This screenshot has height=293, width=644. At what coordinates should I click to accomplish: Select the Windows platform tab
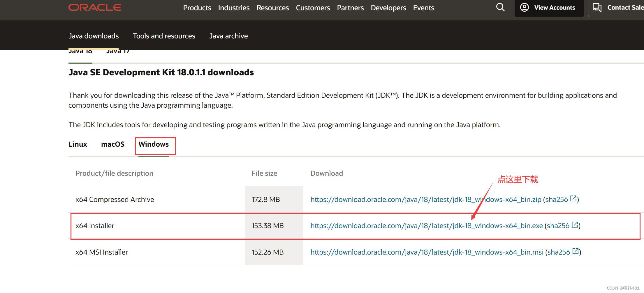click(154, 144)
